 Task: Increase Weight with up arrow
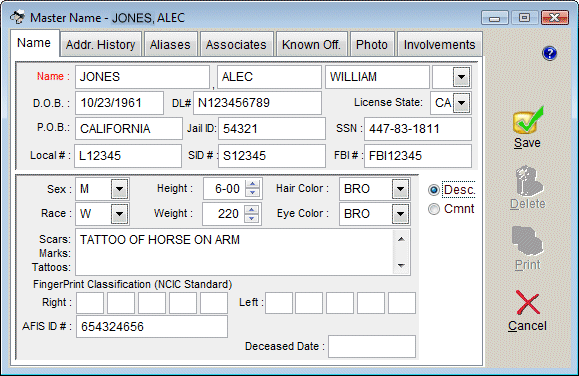pyautogui.click(x=251, y=209)
